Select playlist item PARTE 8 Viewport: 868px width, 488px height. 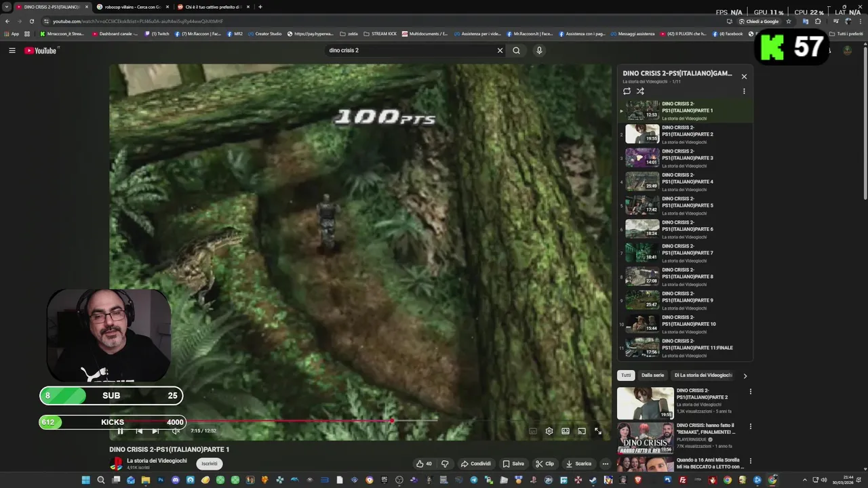685,277
